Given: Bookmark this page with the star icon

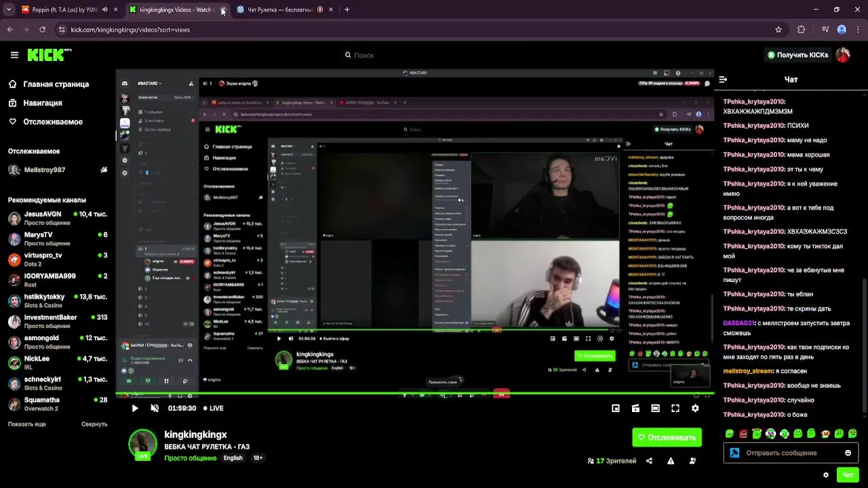Looking at the screenshot, I should pos(778,30).
